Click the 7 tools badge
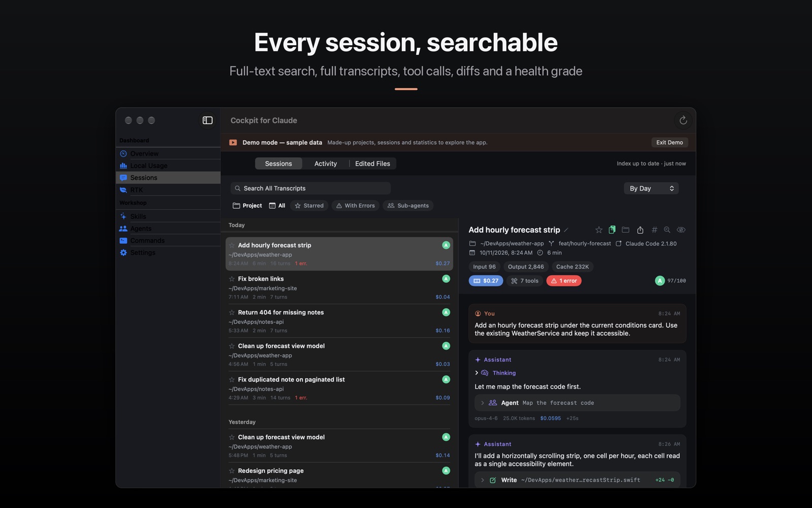 525,281
